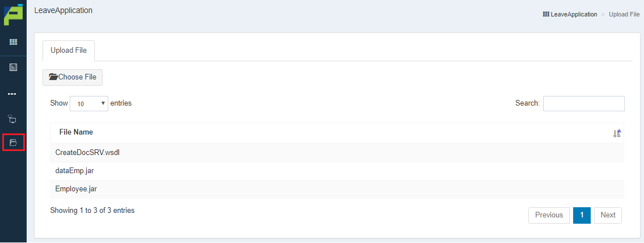
Task: Open the form document sidebar icon
Action: pyautogui.click(x=13, y=68)
